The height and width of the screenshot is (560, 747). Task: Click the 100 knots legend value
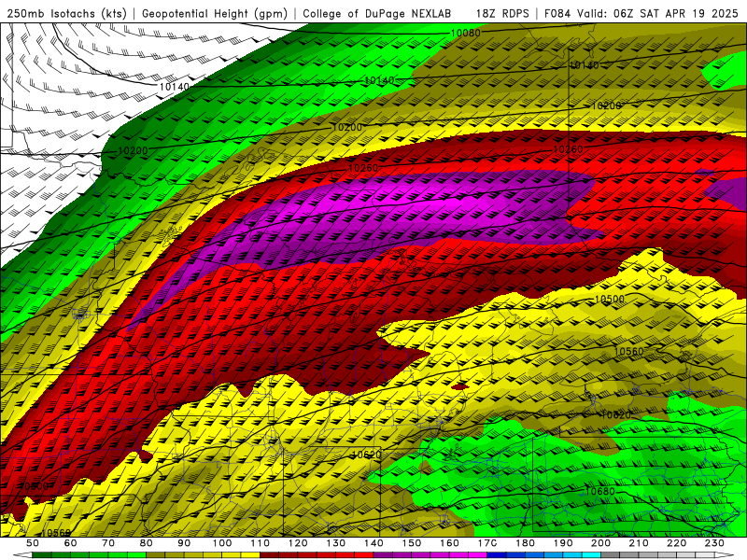click(x=222, y=543)
